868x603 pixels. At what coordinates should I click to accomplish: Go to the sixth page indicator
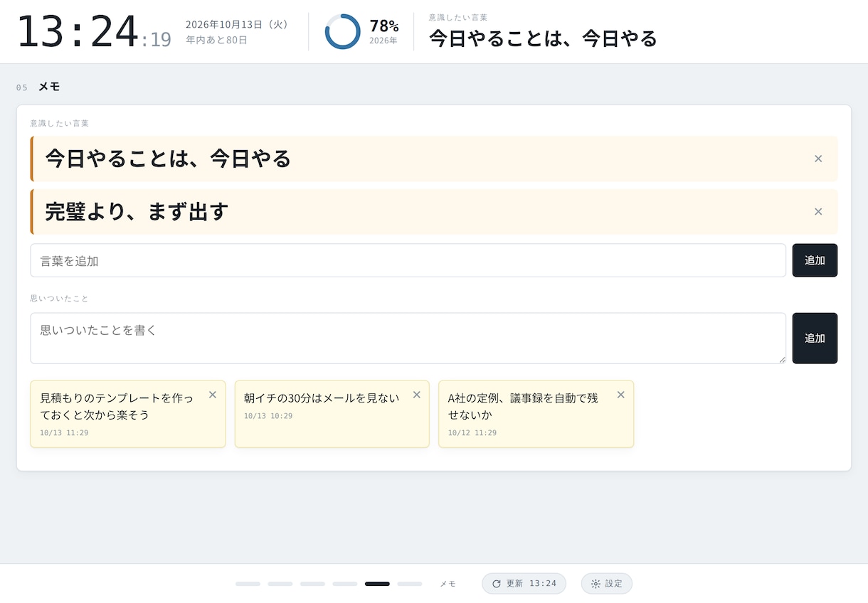[410, 584]
